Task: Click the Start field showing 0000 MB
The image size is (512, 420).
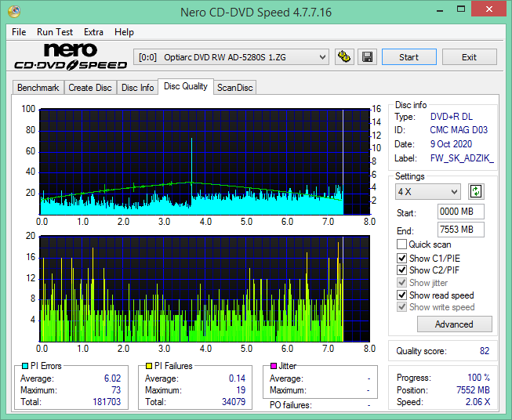Action: (x=461, y=212)
